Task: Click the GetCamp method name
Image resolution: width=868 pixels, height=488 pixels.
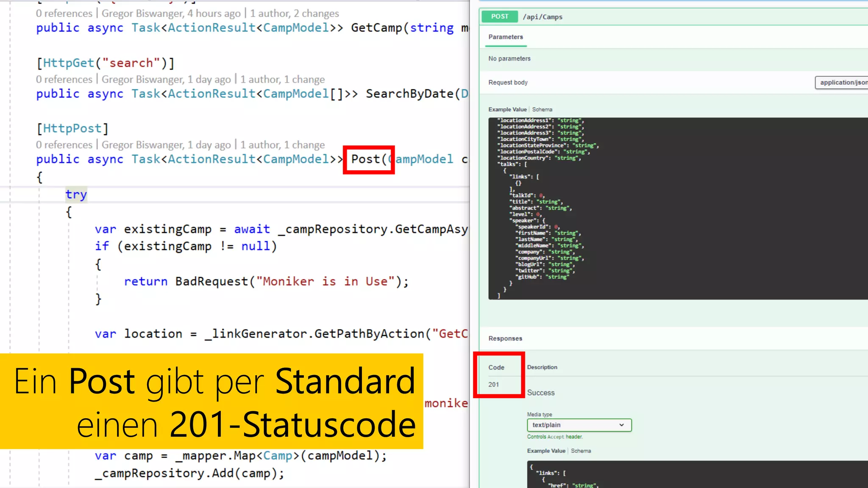Action: coord(377,28)
